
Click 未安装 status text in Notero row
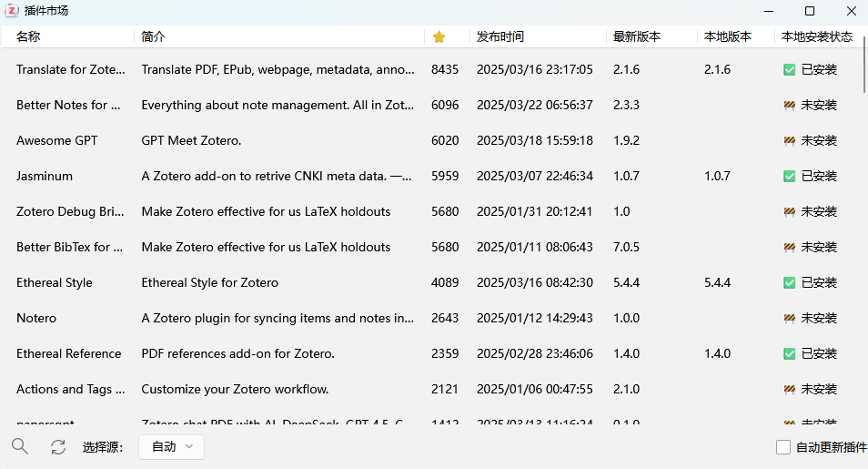point(819,318)
